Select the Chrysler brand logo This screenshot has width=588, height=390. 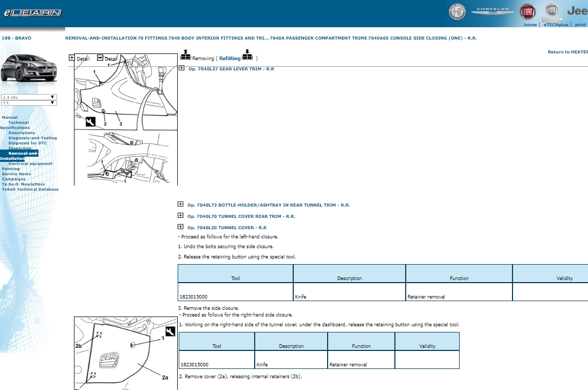[x=492, y=11]
